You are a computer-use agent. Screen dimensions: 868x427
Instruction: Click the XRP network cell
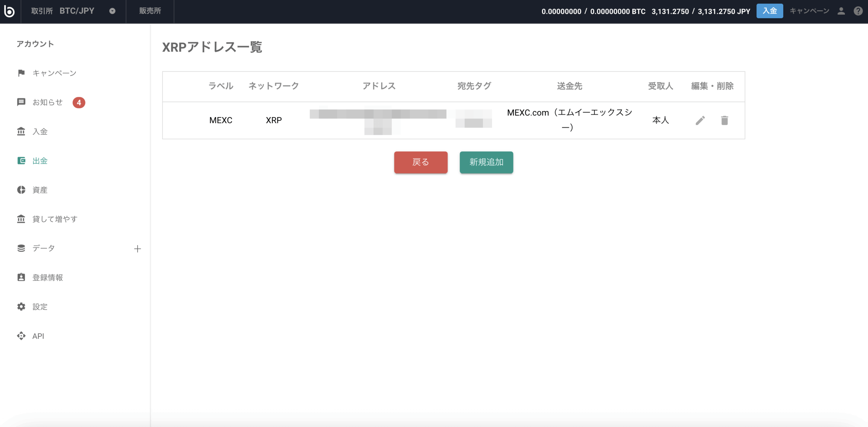coord(274,120)
